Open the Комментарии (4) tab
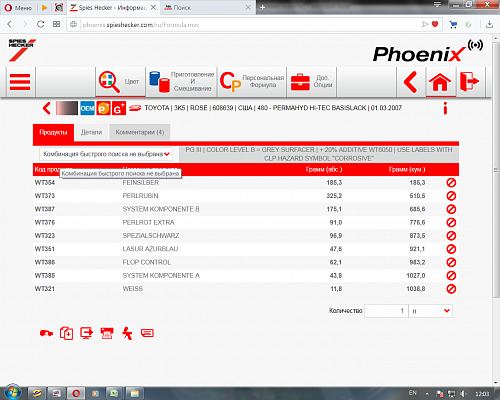500x400 pixels. point(140,132)
